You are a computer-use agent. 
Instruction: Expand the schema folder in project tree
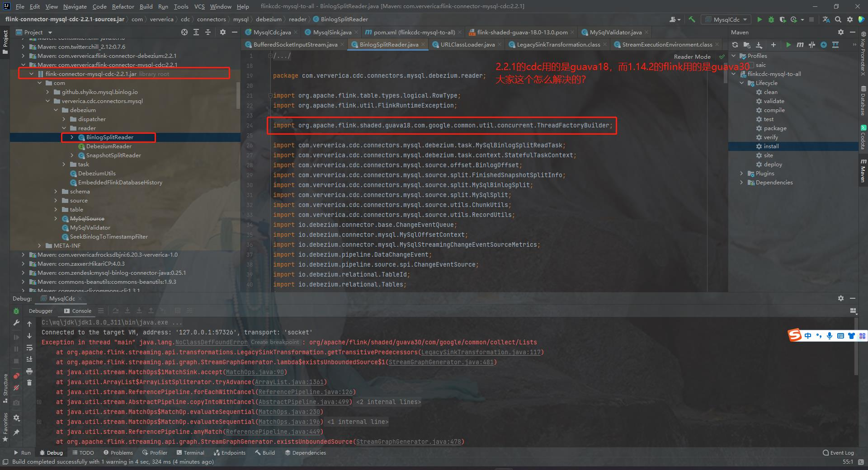point(56,192)
